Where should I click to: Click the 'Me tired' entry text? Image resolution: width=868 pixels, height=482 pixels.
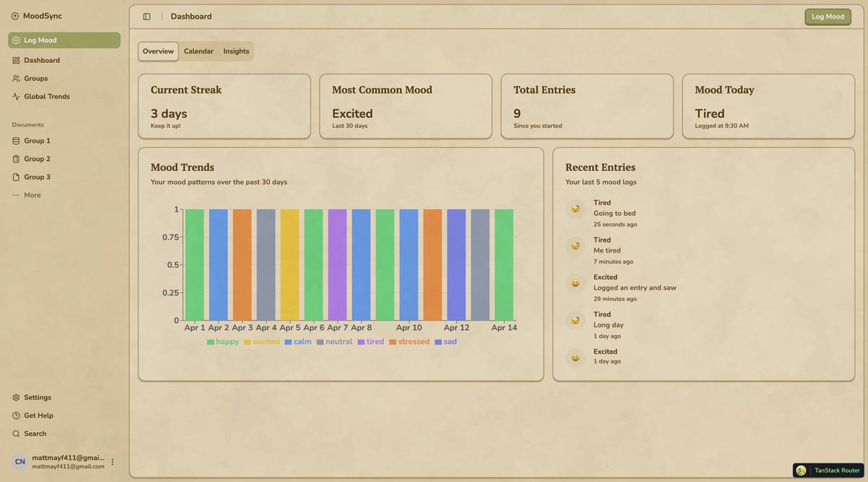pos(607,250)
